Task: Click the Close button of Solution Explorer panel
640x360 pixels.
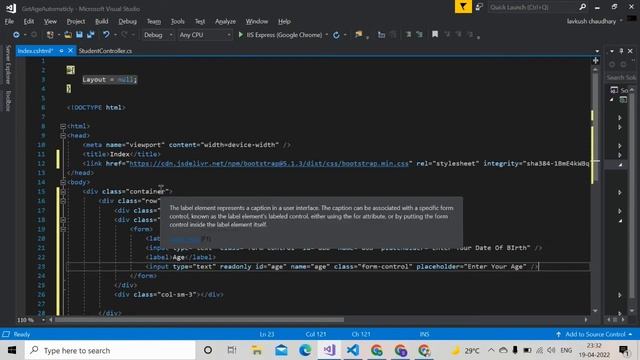Action: (630, 51)
